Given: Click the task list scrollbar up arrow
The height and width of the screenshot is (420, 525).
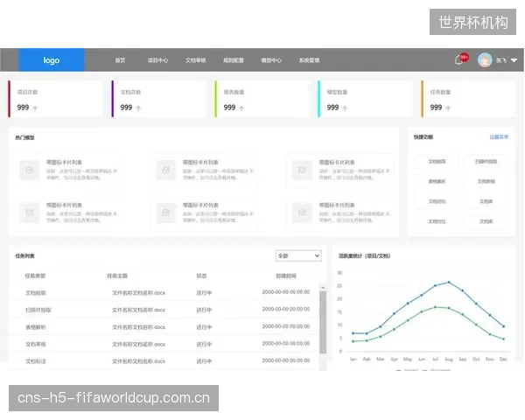Looking at the screenshot, I should tap(323, 288).
